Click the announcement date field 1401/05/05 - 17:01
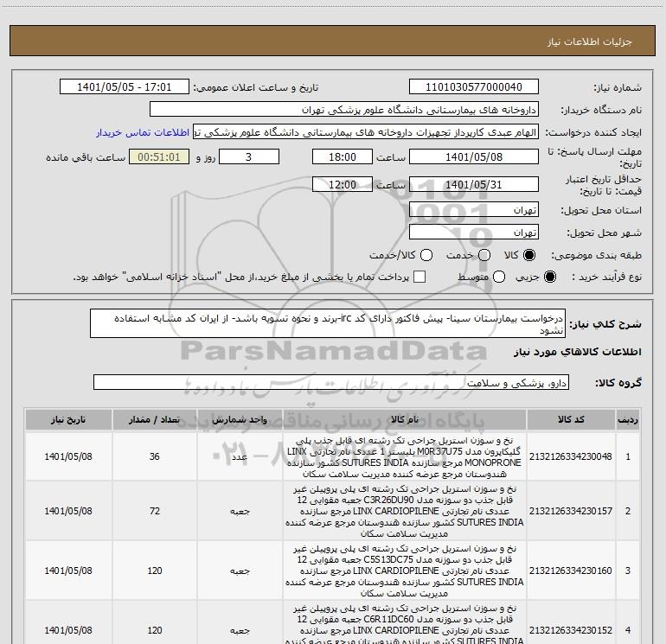Screen dimensions: 666x644 (x=124, y=86)
